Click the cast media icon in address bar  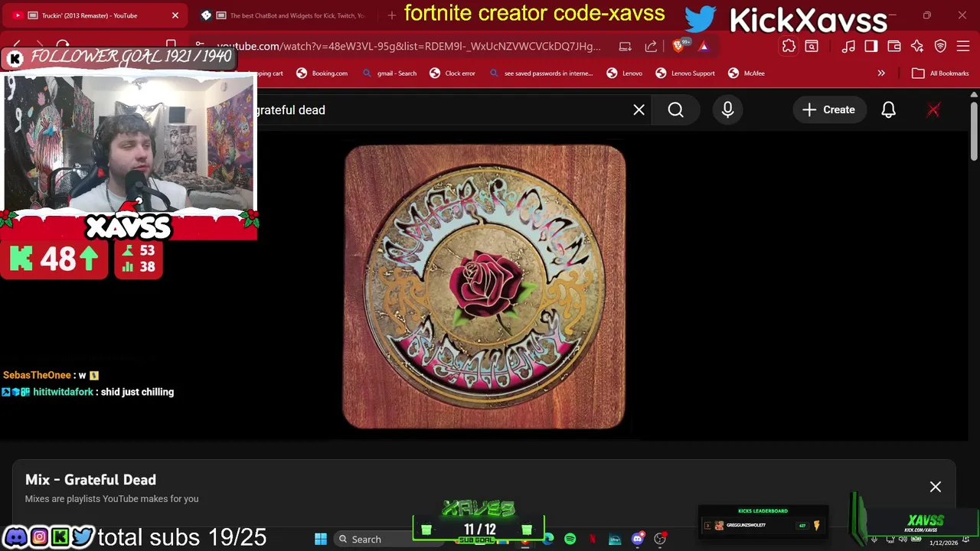point(626,47)
